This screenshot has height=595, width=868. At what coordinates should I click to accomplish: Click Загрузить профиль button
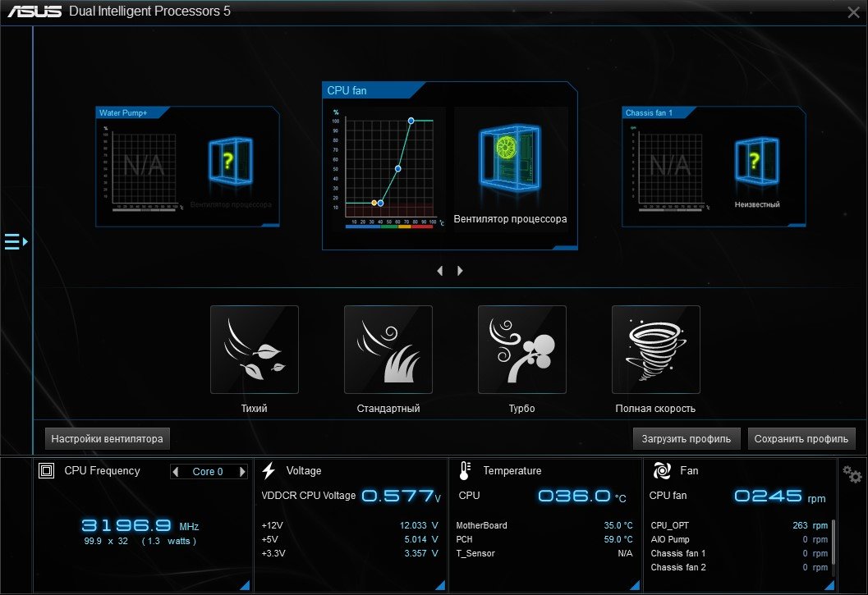click(687, 439)
